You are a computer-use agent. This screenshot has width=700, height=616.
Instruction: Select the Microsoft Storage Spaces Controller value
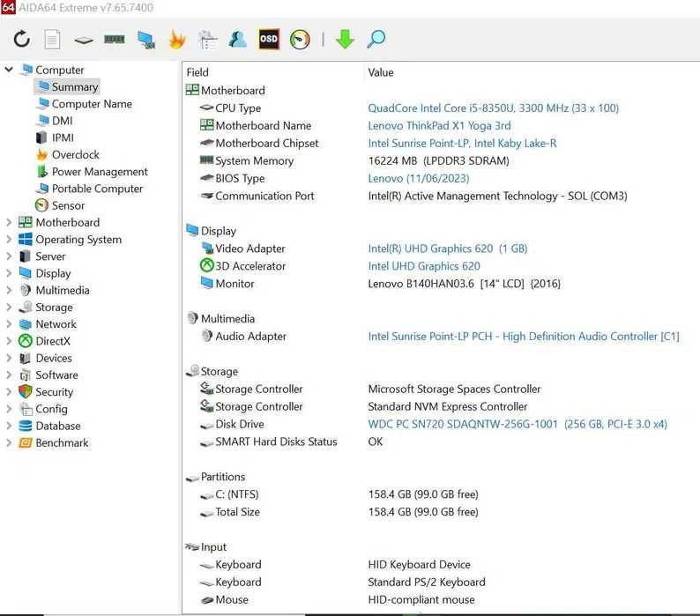click(454, 389)
